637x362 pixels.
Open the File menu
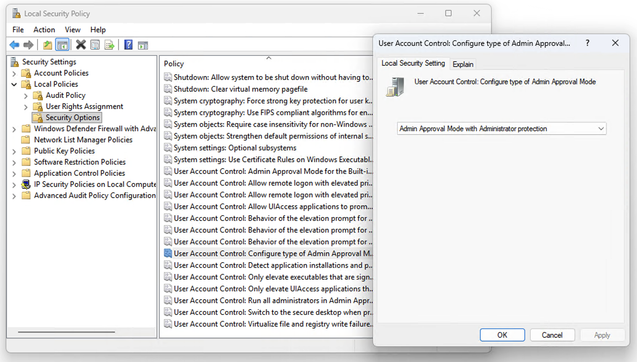click(18, 30)
